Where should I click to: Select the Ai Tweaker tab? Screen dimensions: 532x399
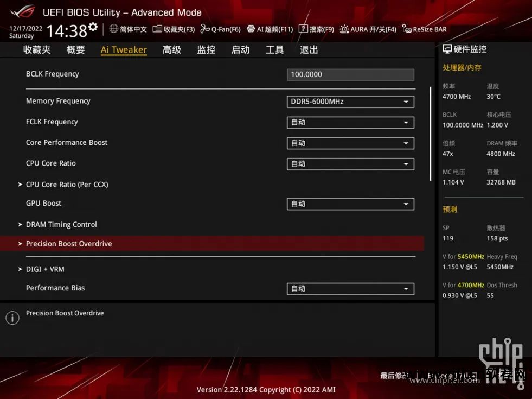[x=124, y=50]
